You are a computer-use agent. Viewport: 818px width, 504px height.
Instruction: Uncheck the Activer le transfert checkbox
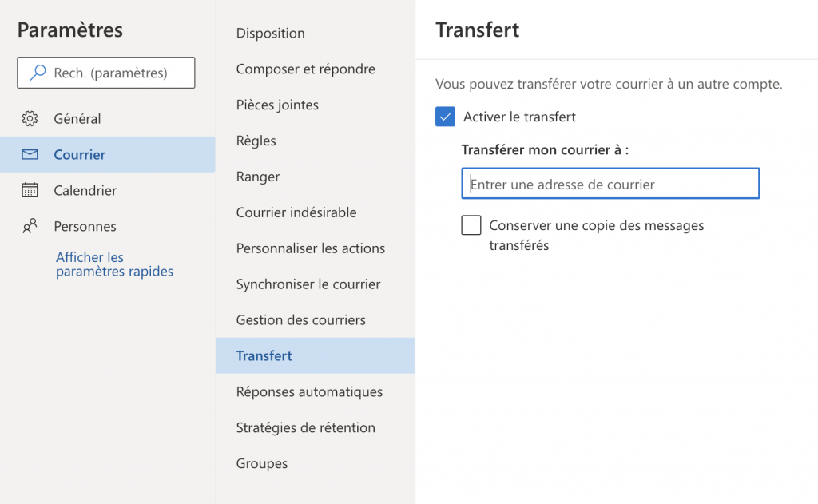[x=445, y=117]
